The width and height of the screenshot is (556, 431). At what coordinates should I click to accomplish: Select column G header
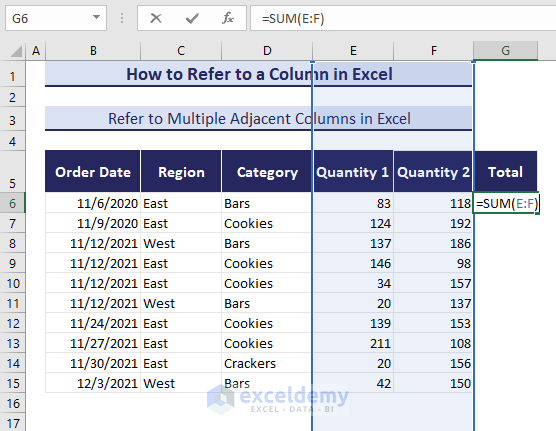click(506, 51)
